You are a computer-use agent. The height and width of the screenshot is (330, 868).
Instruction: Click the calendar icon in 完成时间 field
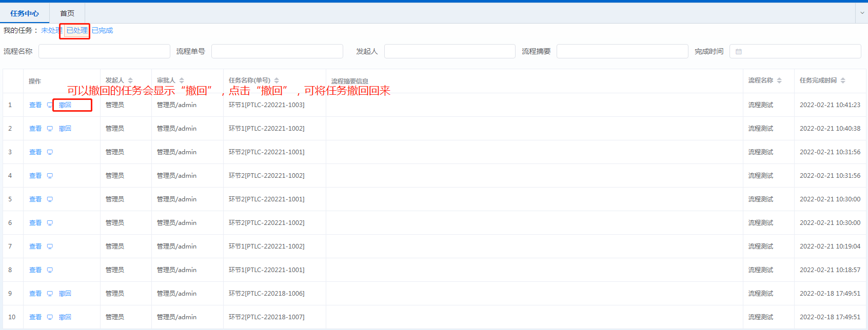coord(739,52)
